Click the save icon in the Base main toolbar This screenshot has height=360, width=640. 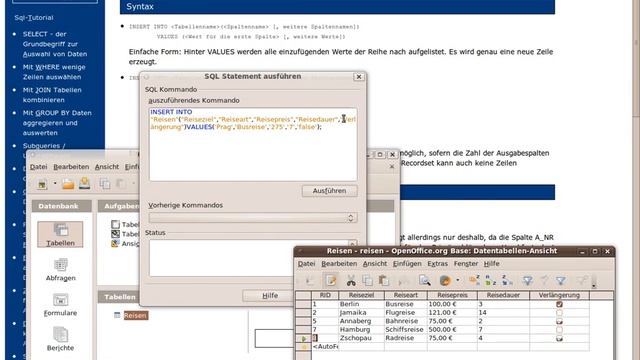(x=84, y=184)
